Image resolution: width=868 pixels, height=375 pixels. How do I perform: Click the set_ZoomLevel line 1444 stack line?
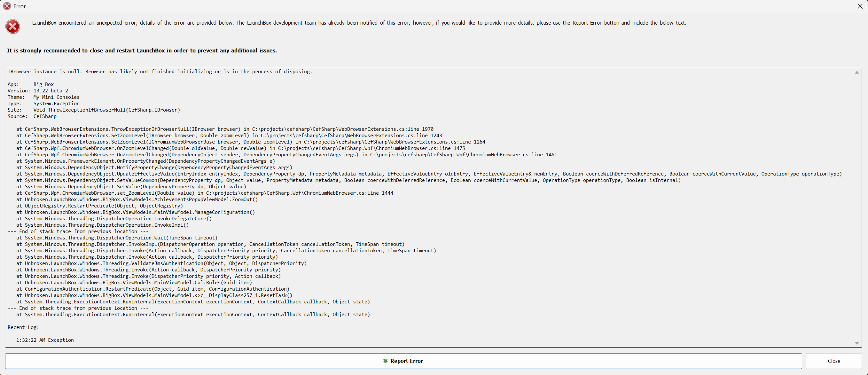click(205, 193)
